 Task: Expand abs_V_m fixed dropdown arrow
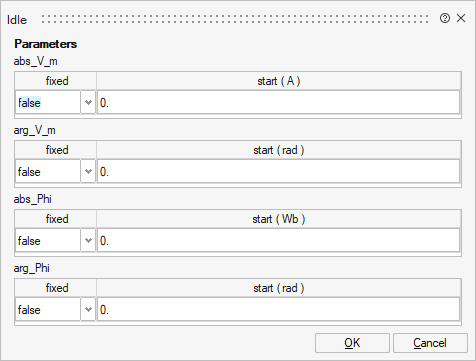click(x=88, y=102)
